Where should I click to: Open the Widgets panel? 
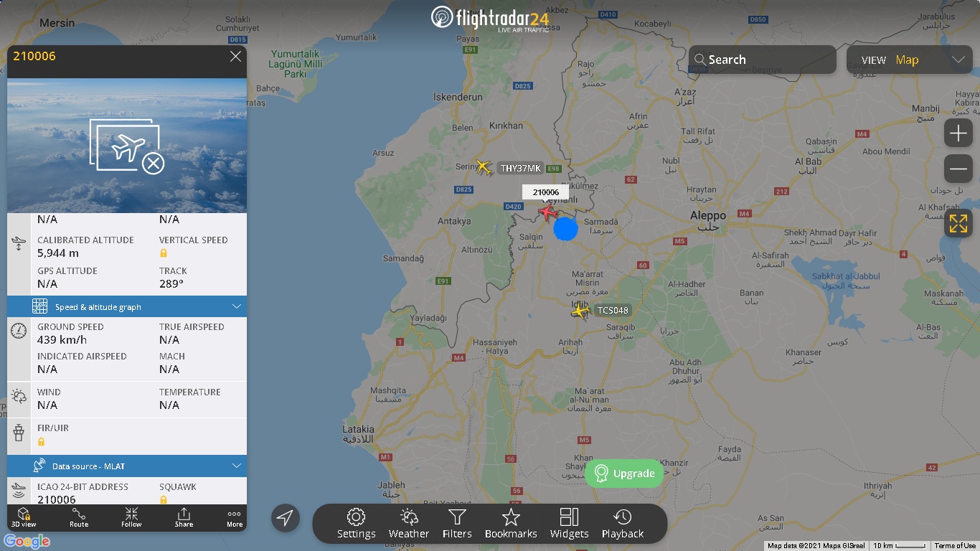569,524
